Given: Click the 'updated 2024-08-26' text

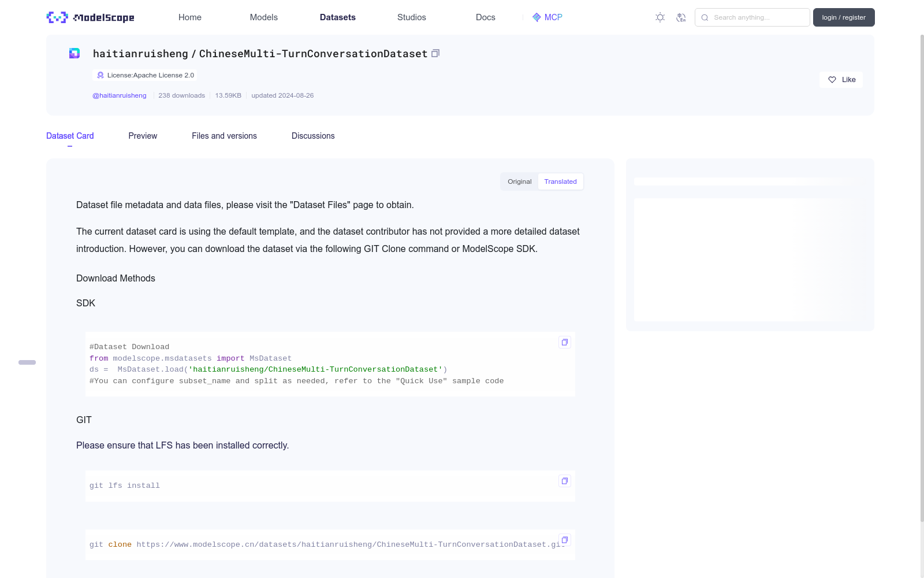Looking at the screenshot, I should pyautogui.click(x=282, y=95).
